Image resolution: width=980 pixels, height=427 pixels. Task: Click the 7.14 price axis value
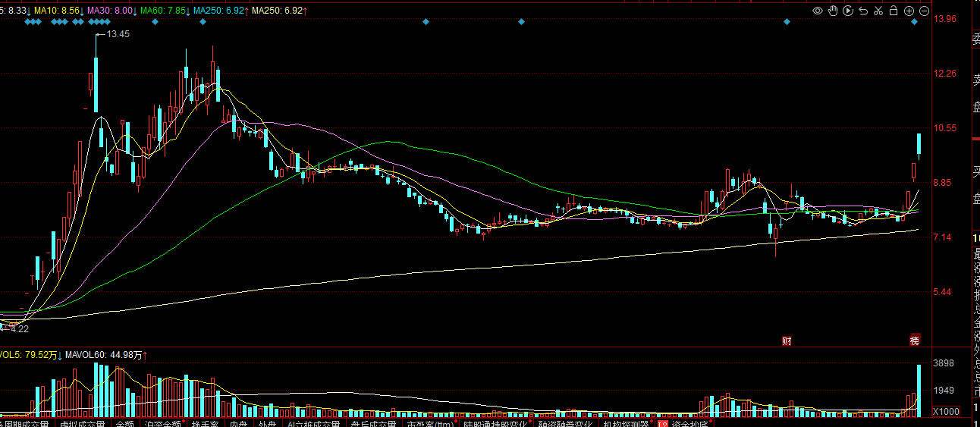944,237
